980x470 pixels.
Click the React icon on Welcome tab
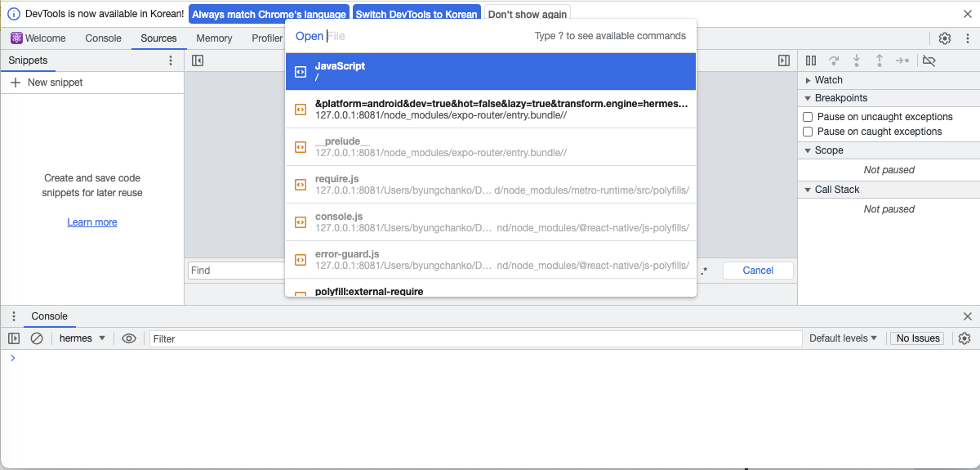16,38
